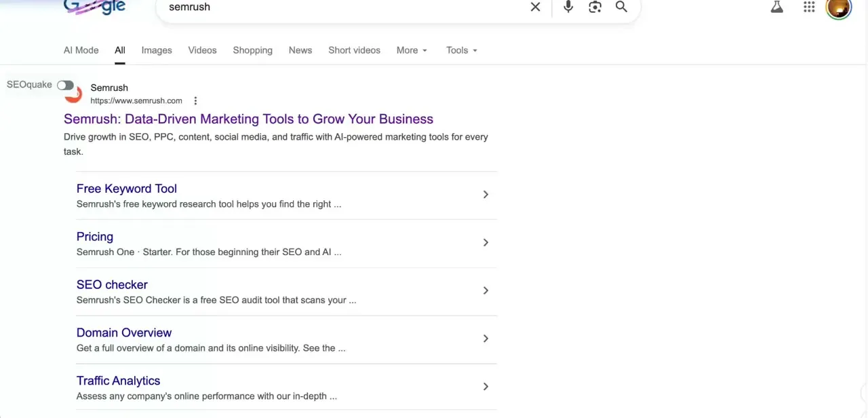Open the Tools dropdown

(x=462, y=50)
